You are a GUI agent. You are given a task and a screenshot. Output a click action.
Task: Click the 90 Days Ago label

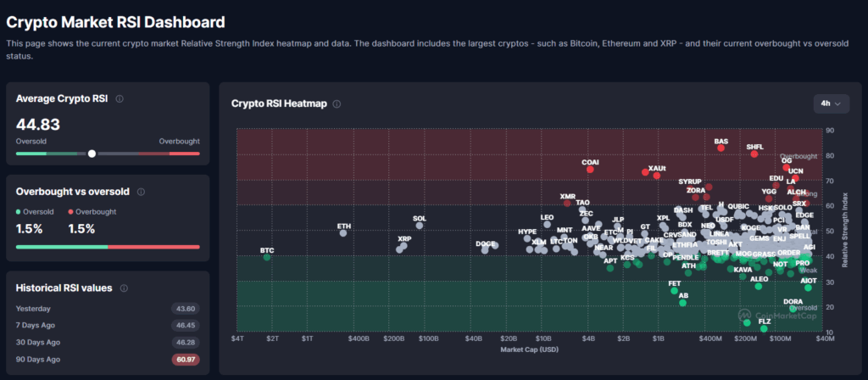tap(37, 360)
